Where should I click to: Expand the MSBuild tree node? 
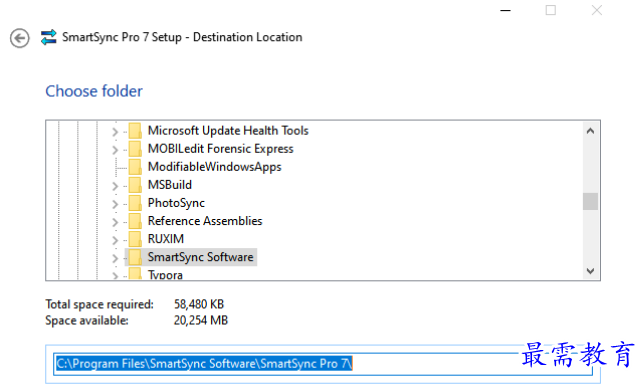[x=115, y=186]
